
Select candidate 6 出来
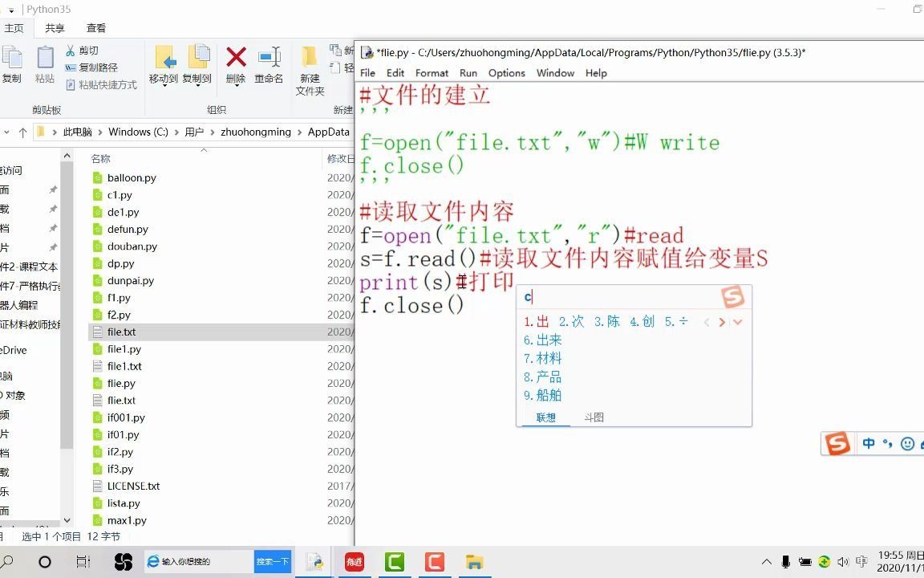pyautogui.click(x=543, y=340)
